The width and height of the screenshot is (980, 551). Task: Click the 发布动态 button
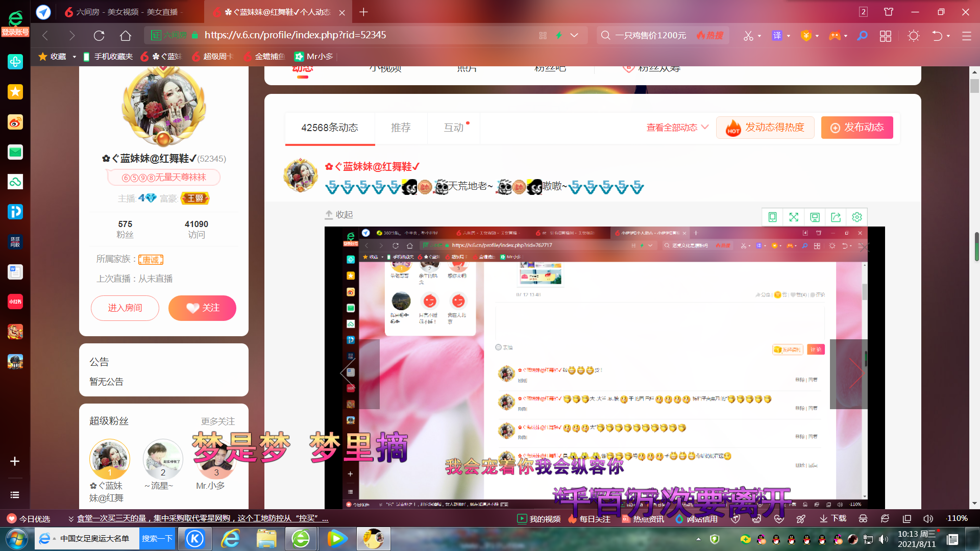point(857,128)
